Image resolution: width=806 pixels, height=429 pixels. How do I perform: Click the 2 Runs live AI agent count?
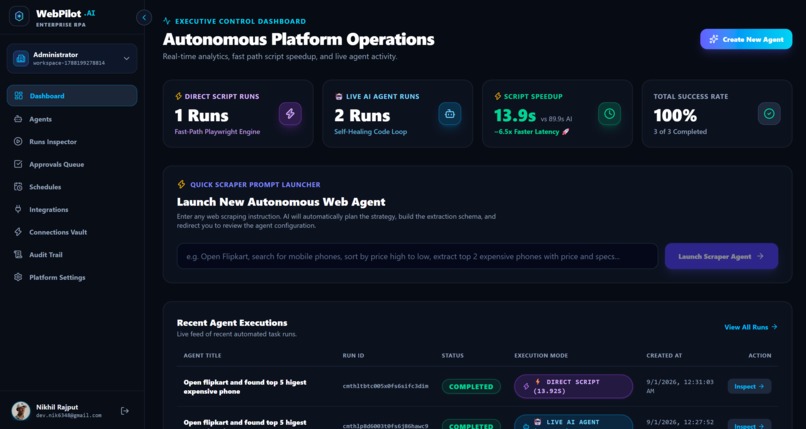click(x=362, y=116)
